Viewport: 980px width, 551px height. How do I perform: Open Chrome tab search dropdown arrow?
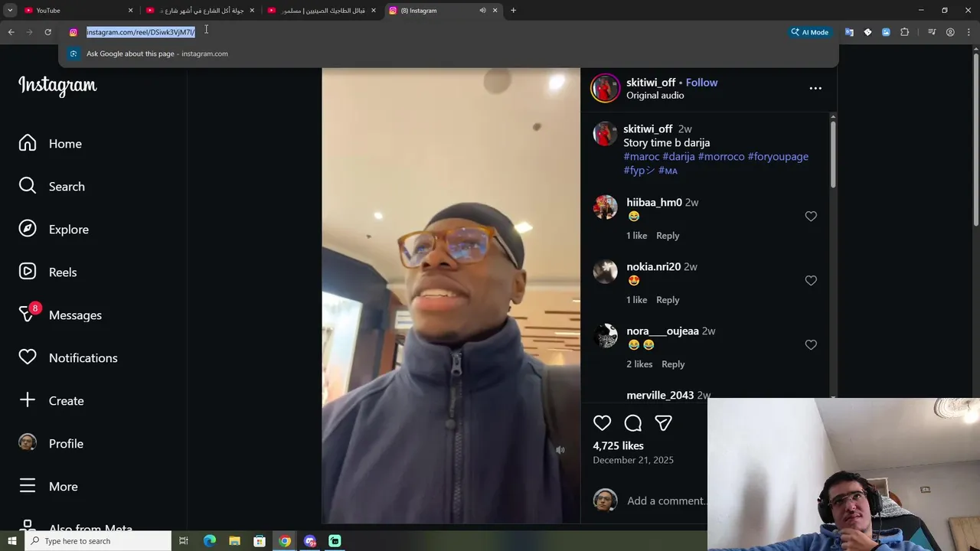click(10, 10)
